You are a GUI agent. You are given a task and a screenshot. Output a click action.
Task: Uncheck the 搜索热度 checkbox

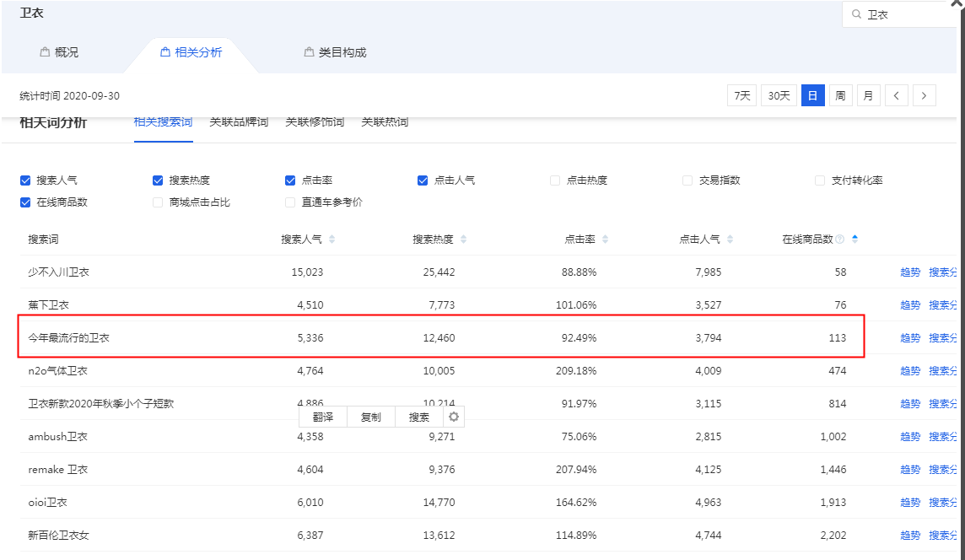pos(158,180)
